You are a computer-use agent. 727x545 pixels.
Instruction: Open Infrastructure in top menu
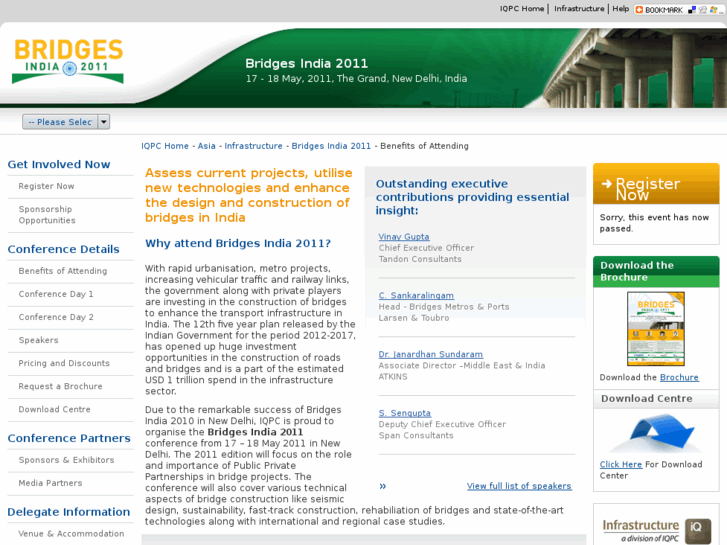[x=579, y=9]
